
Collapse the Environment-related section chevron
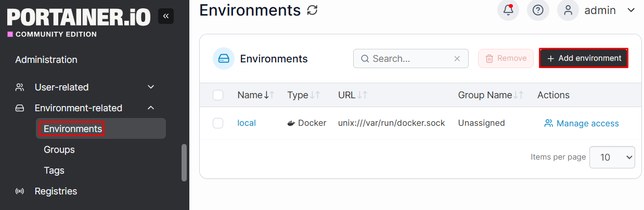pyautogui.click(x=151, y=108)
